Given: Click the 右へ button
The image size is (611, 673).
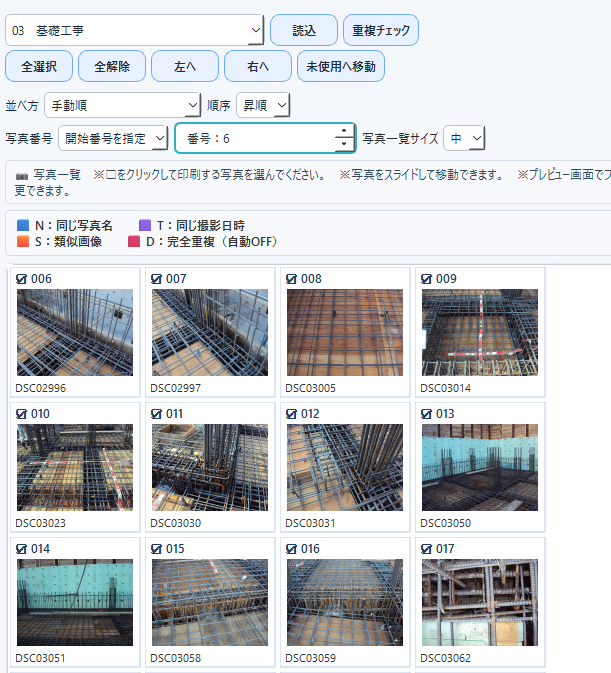Looking at the screenshot, I should [257, 66].
